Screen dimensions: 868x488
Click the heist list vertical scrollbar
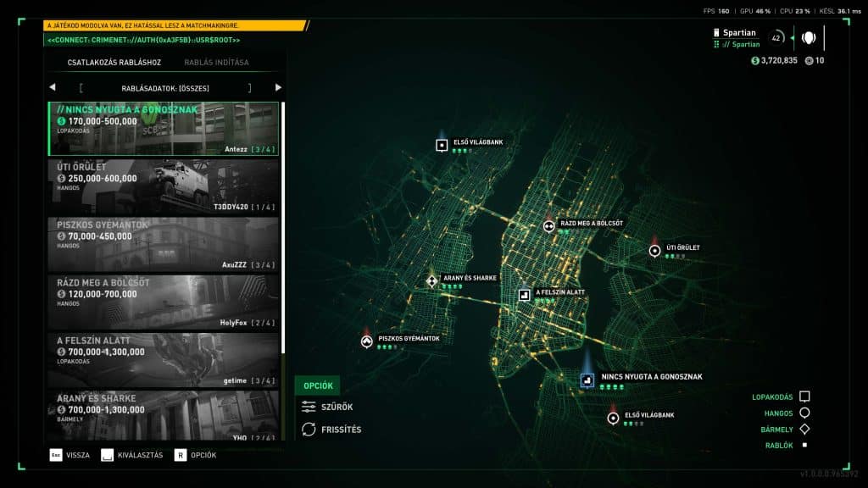[x=283, y=227]
